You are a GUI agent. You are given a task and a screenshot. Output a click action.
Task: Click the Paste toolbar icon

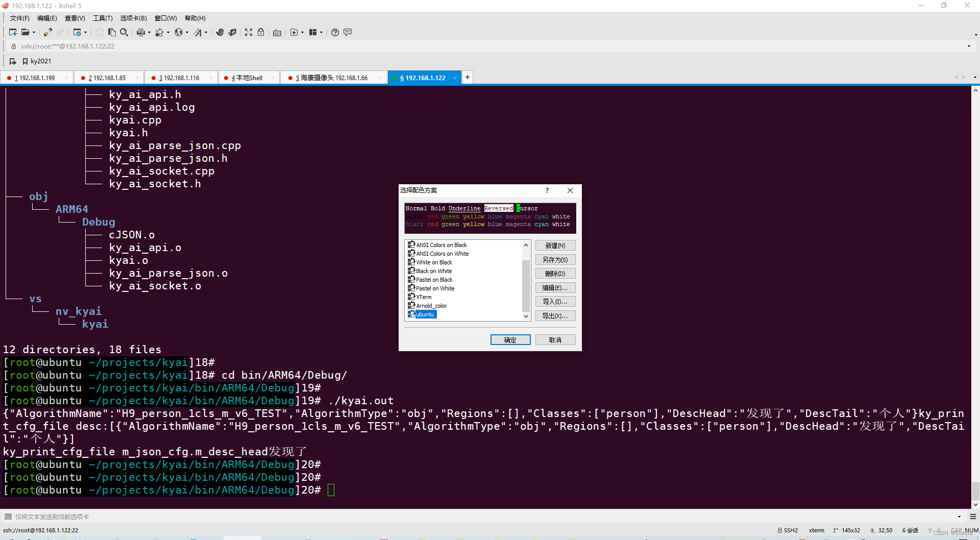112,32
